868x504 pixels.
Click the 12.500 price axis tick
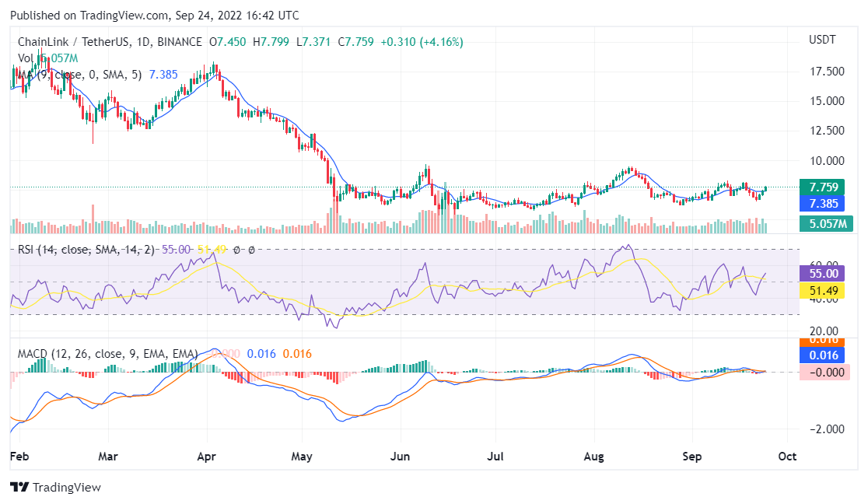click(827, 131)
